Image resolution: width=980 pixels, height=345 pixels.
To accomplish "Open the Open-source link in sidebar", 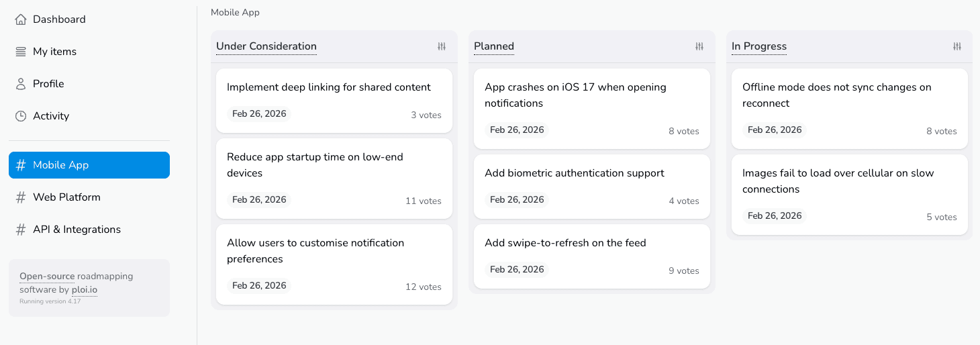I will tap(47, 276).
